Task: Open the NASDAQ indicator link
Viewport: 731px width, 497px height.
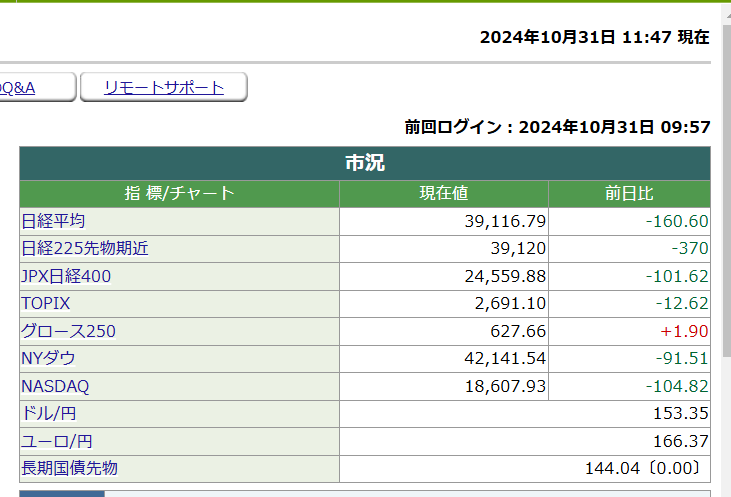Action: click(55, 386)
